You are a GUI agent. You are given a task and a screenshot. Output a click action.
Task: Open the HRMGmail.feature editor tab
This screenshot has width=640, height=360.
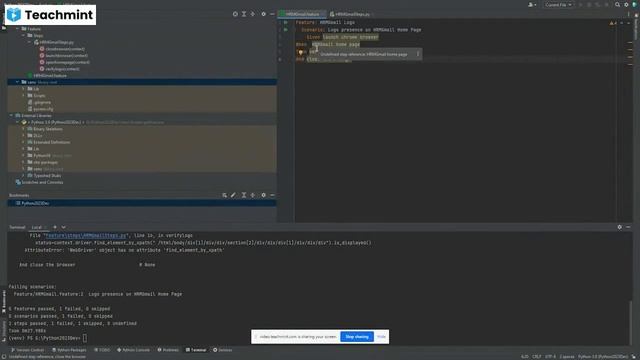[302, 14]
